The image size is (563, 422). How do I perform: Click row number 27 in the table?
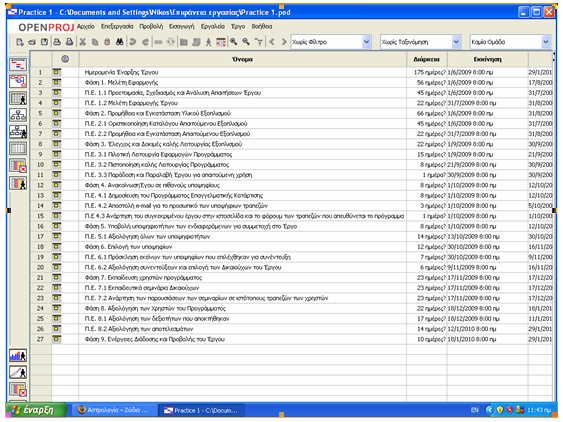41,339
